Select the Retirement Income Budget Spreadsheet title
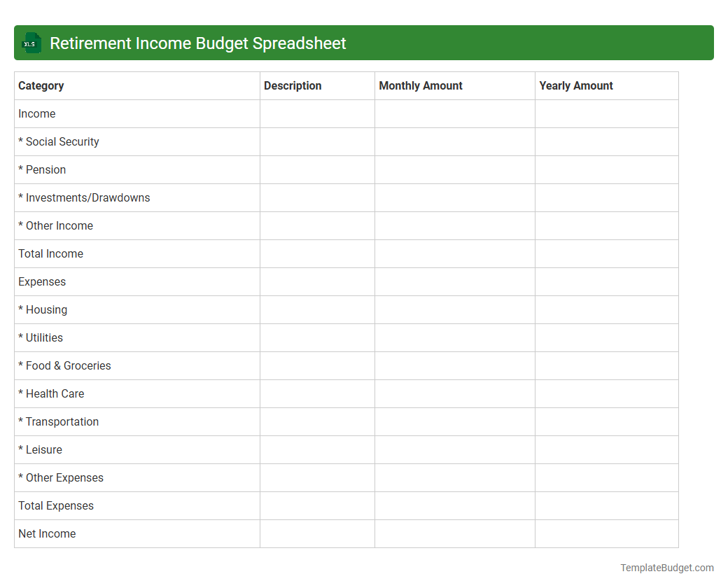728x588 pixels. click(x=197, y=43)
